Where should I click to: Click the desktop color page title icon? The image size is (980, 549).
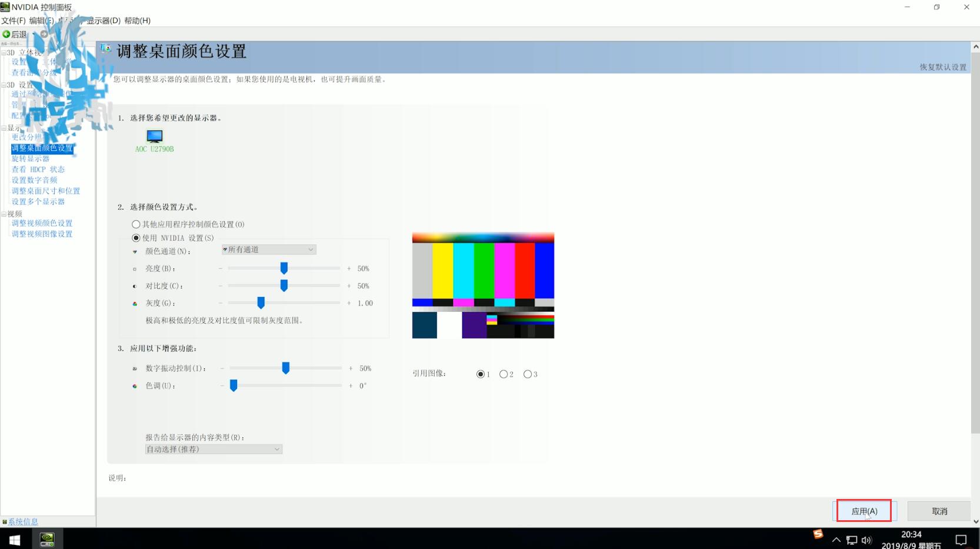coord(106,49)
